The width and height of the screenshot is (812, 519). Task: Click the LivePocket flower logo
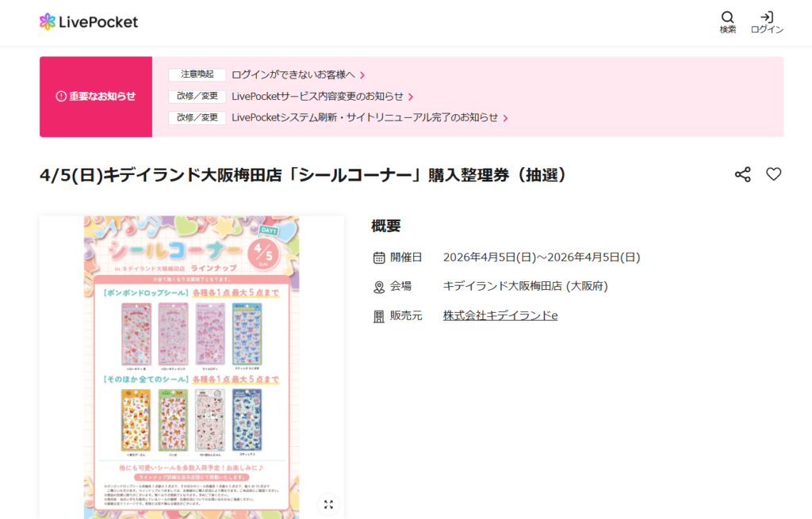pyautogui.click(x=47, y=21)
